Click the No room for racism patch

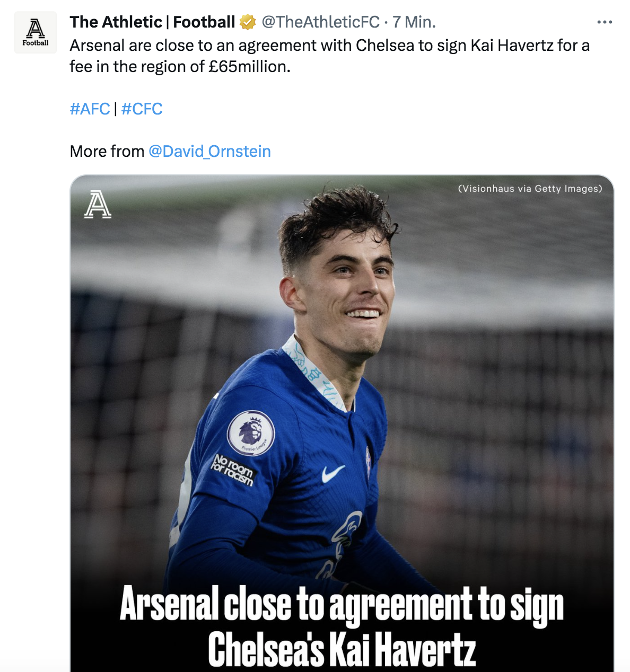[x=233, y=470]
